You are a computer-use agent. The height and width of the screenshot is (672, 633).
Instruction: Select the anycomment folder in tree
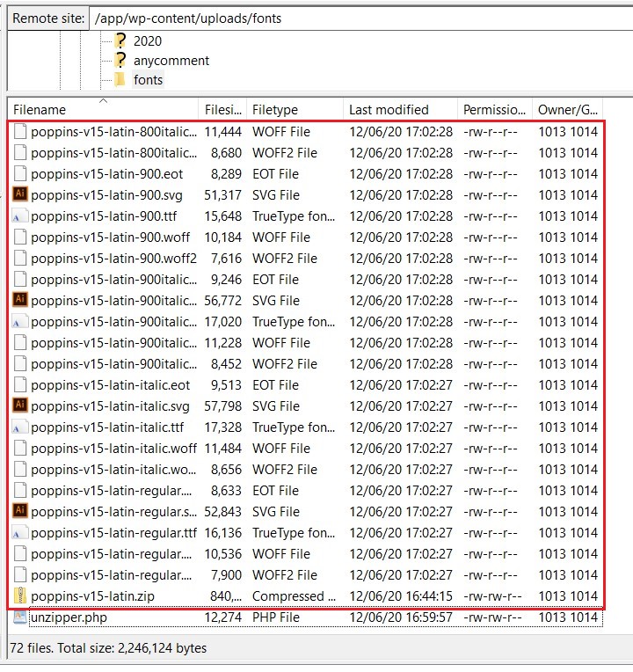click(171, 61)
